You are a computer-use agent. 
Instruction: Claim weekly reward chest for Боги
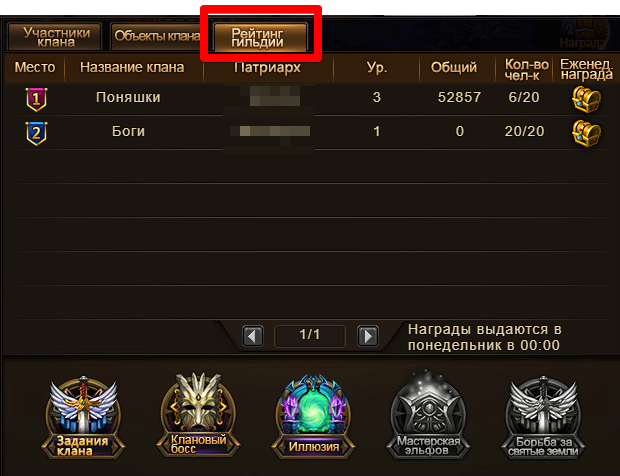586,133
